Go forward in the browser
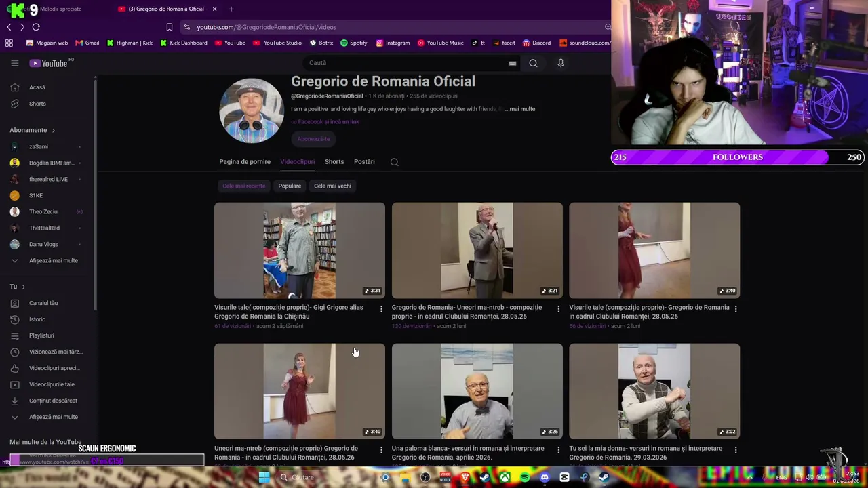Viewport: 868px width, 488px height. (x=22, y=27)
